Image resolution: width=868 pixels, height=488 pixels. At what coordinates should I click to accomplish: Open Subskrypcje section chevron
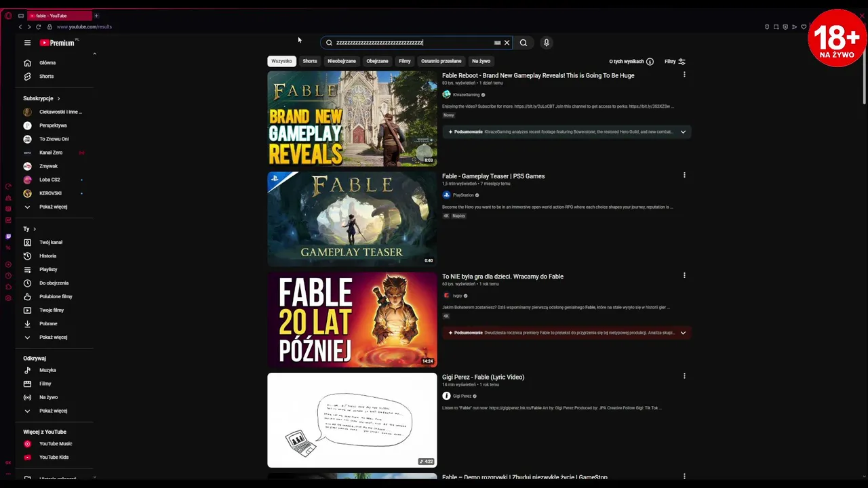tap(58, 98)
